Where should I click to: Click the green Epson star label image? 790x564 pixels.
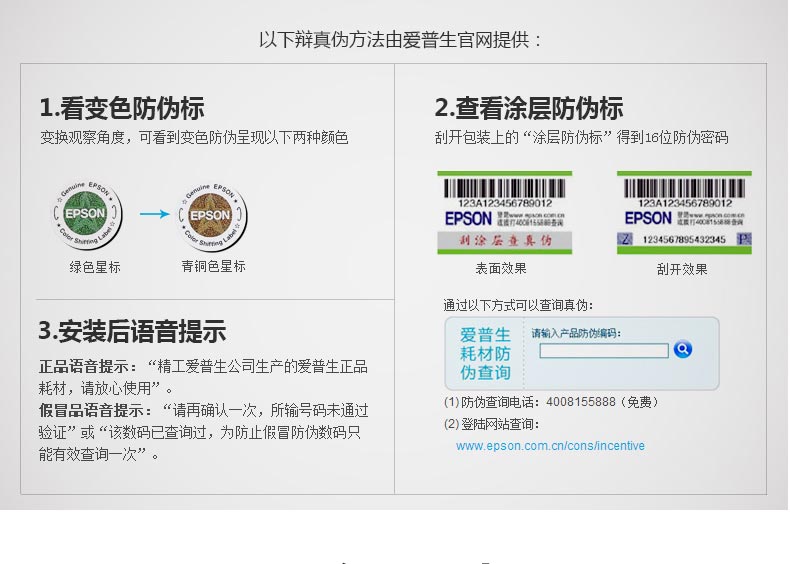88,215
